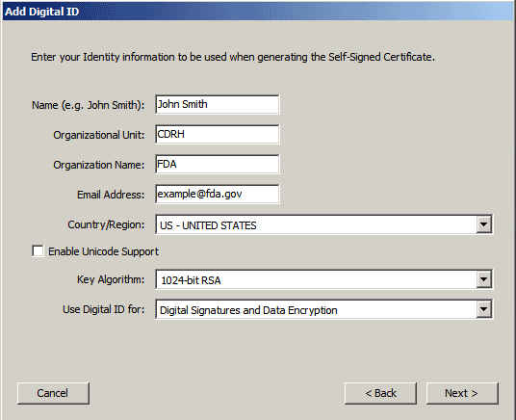Focus the Email Address field
Screen dimensions: 516x420
[218, 194]
